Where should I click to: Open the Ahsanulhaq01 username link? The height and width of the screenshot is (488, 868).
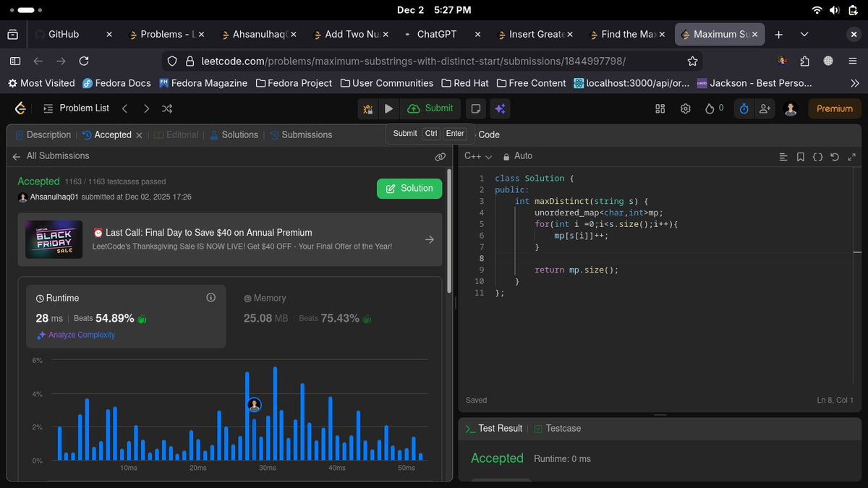tap(54, 197)
